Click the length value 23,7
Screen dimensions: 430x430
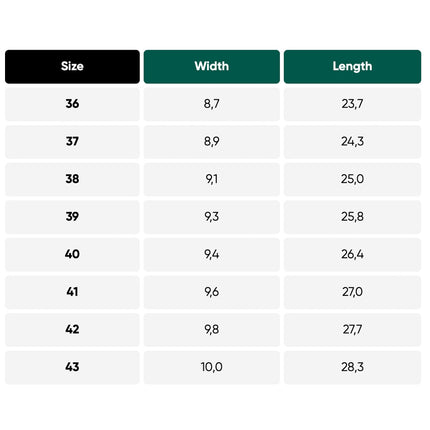(352, 104)
